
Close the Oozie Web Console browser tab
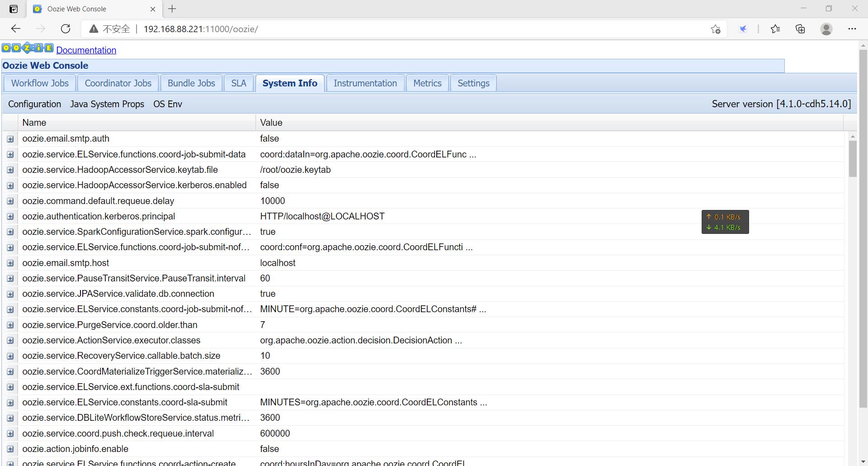153,9
